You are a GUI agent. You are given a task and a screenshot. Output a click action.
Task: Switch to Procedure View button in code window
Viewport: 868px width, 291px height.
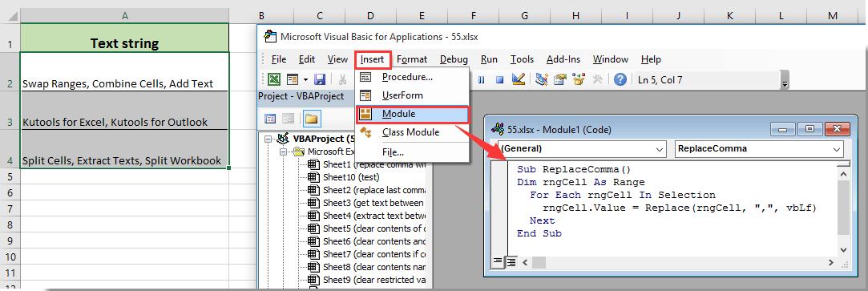coord(498,261)
